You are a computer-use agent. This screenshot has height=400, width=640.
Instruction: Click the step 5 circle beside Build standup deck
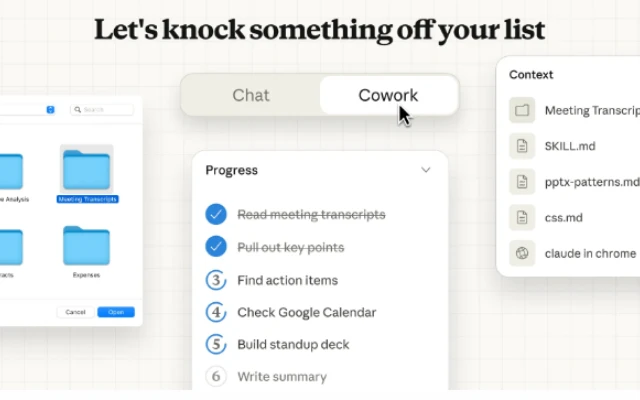pyautogui.click(x=216, y=344)
